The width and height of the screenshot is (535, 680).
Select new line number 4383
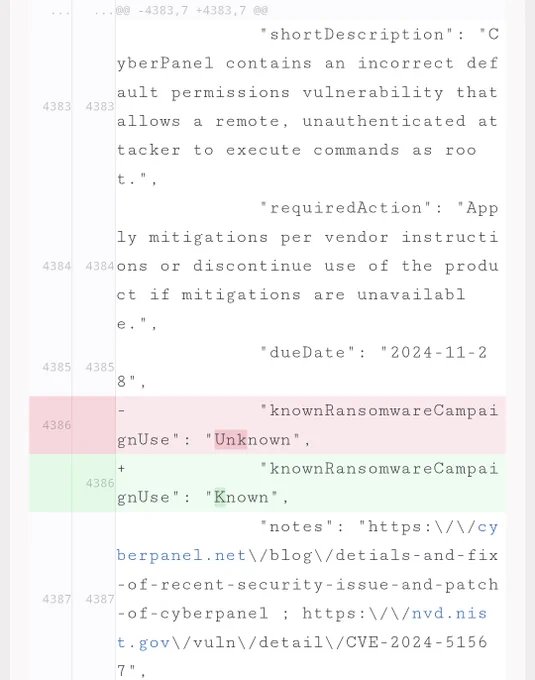click(x=100, y=106)
